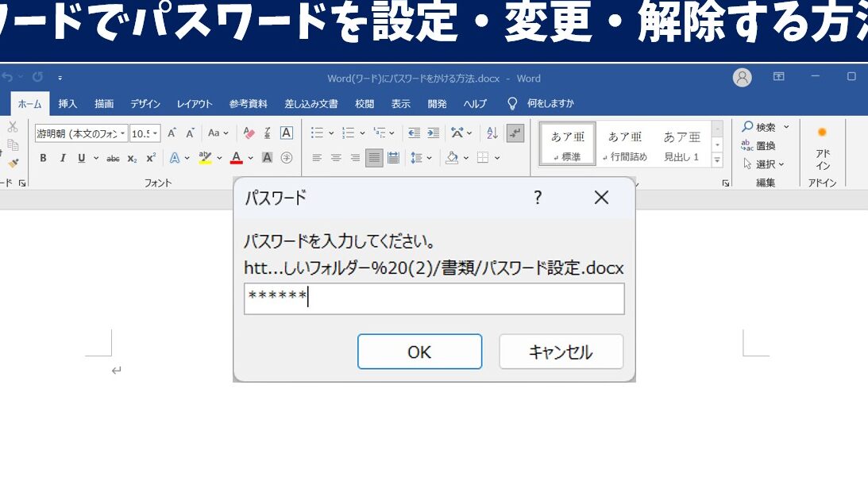This screenshot has height=481, width=868.
Task: Toggle Bold formatting in Font group
Action: (x=44, y=158)
